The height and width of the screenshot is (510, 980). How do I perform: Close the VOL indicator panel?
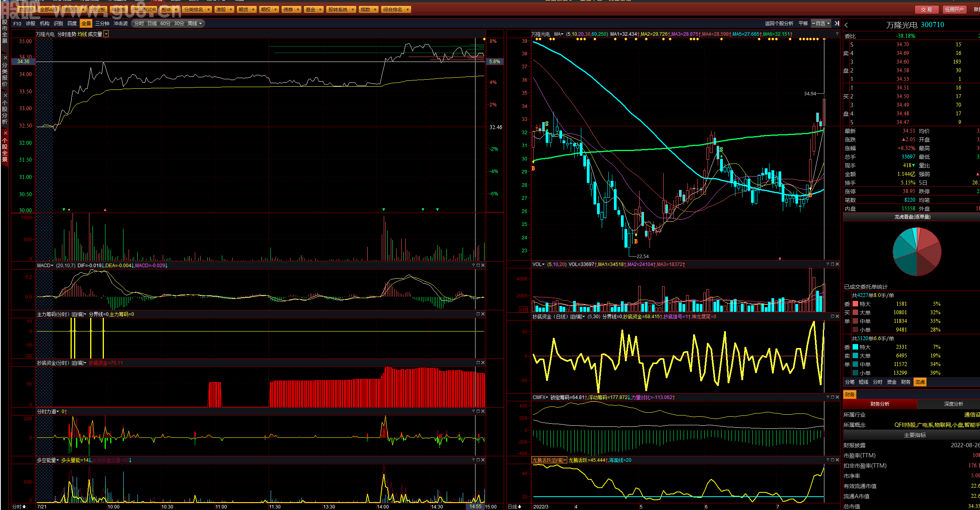pyautogui.click(x=837, y=264)
